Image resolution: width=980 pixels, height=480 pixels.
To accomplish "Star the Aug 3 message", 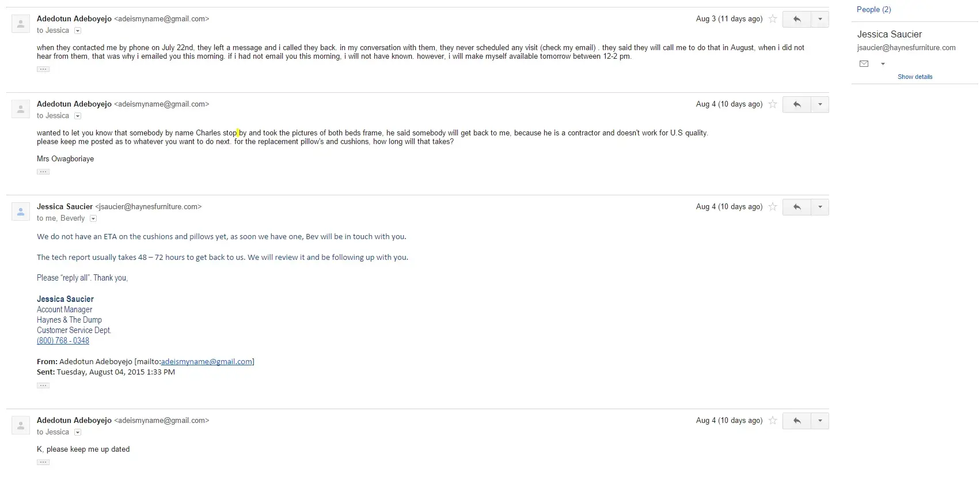I will coord(773,19).
